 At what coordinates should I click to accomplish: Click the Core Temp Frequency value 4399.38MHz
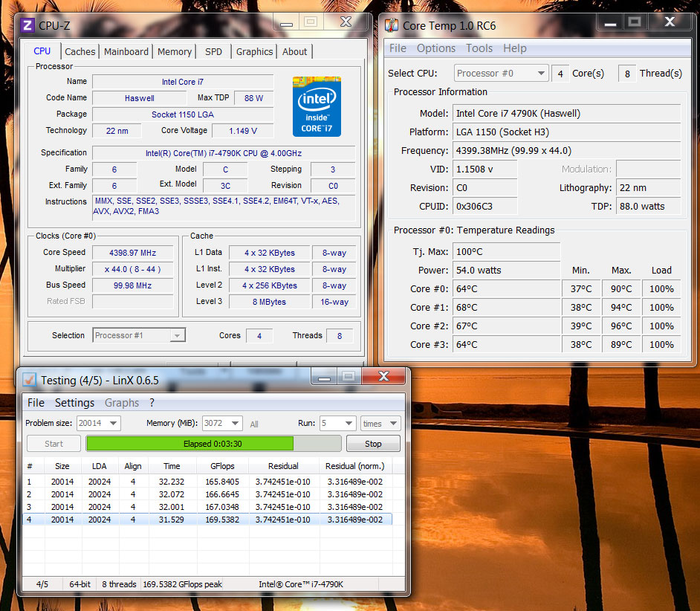click(x=566, y=150)
